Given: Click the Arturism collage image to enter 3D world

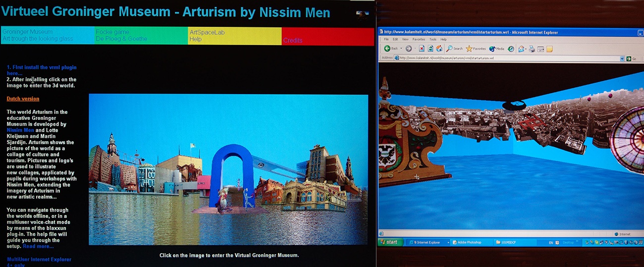Looking at the screenshot, I should point(228,169).
